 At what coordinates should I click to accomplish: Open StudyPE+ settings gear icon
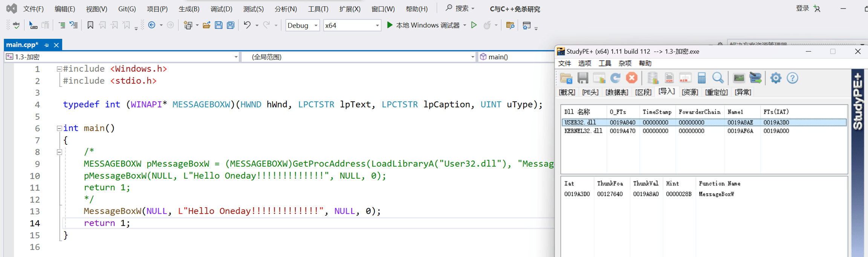click(776, 78)
